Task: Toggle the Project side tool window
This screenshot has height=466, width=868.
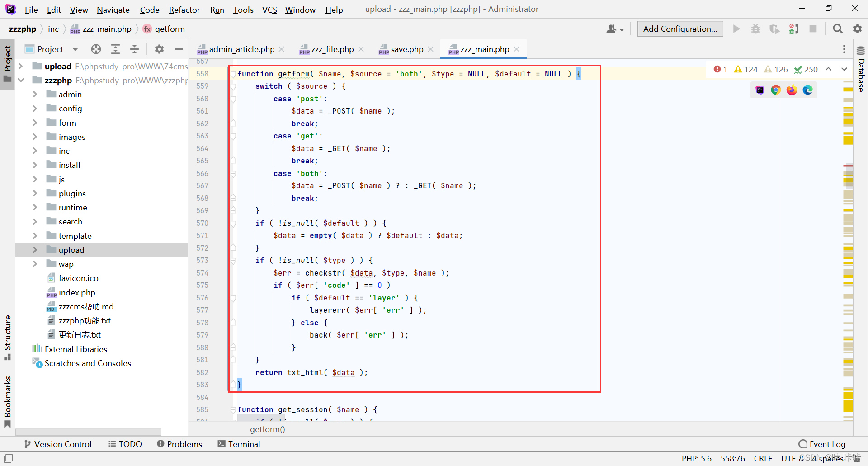Action: pos(7,64)
